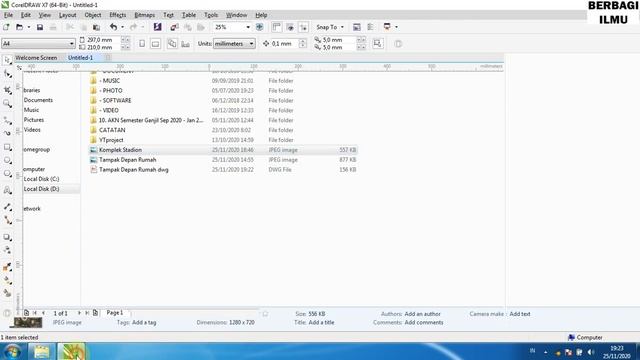
Task: Toggle Show Guidelines button
Action: (303, 27)
